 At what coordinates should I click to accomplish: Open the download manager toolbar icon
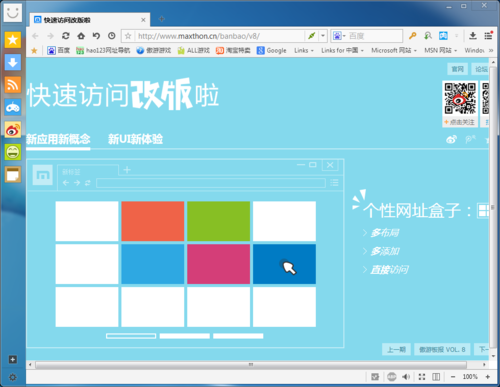(473, 36)
